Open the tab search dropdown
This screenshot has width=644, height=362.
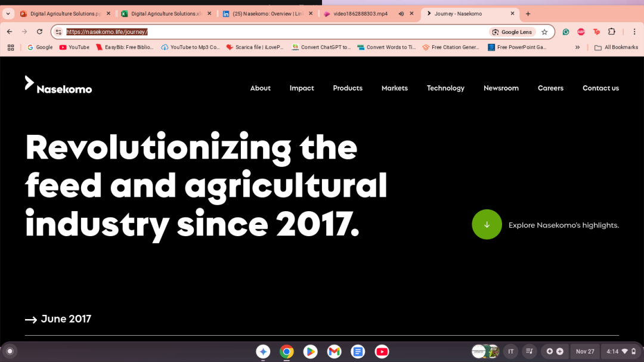click(x=8, y=14)
